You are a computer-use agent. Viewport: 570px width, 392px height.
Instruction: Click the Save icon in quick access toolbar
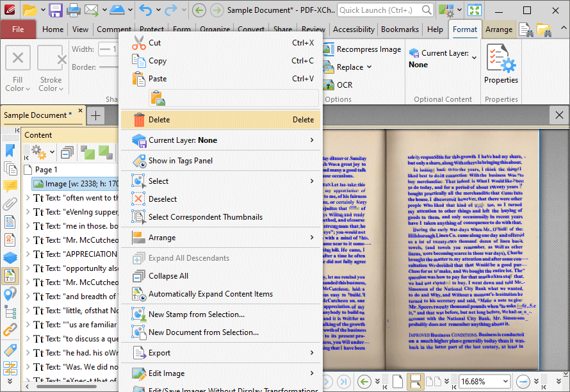coord(56,10)
